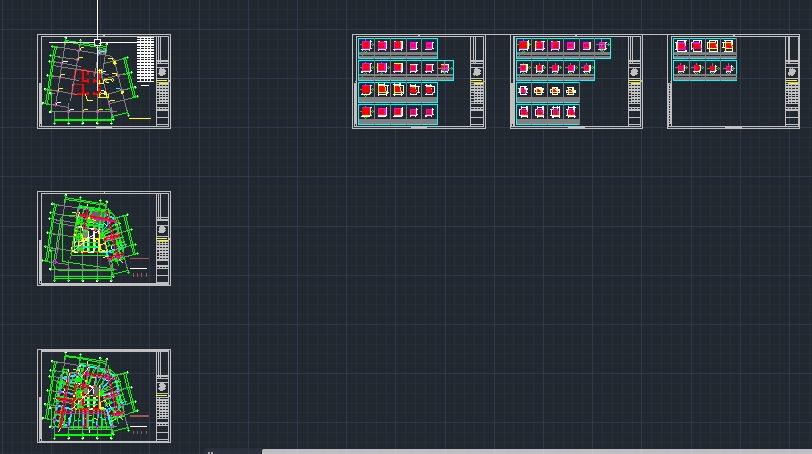Pick the yellow line below the schedule table in the top plan sheet
This screenshot has height=454, width=812.
[x=140, y=119]
